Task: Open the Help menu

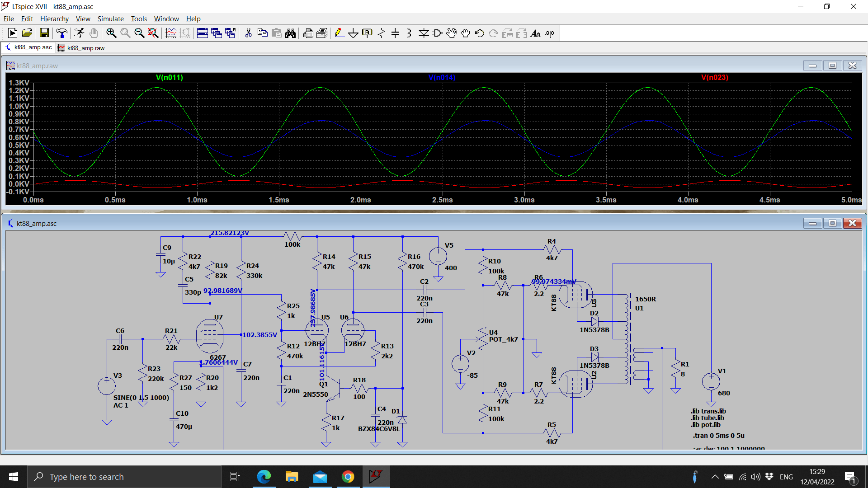Action: coord(193,19)
